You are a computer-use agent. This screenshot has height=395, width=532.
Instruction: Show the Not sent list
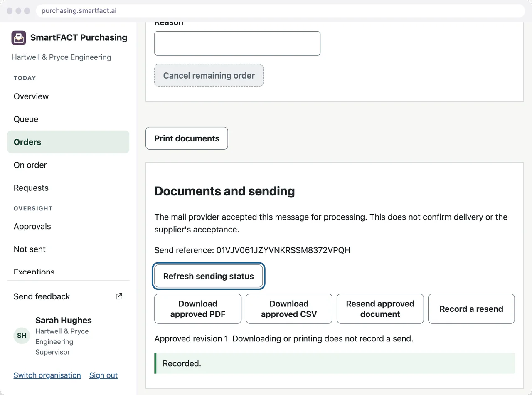point(68,249)
